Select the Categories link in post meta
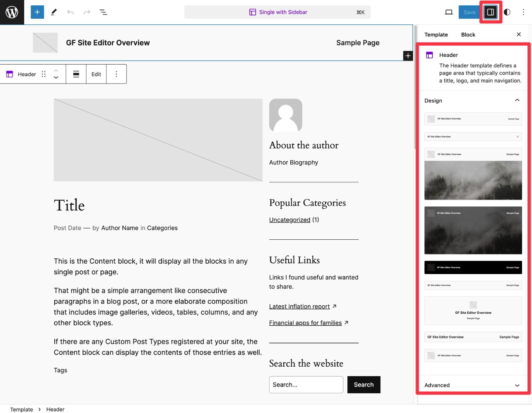532x413 pixels. click(162, 228)
